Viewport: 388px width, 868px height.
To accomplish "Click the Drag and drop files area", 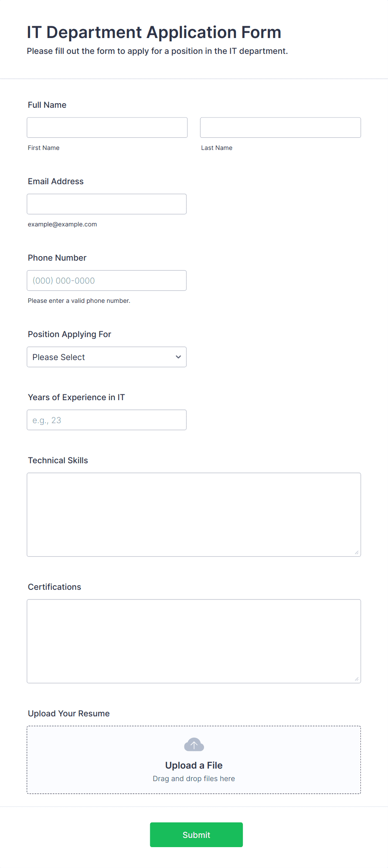I will tap(194, 779).
